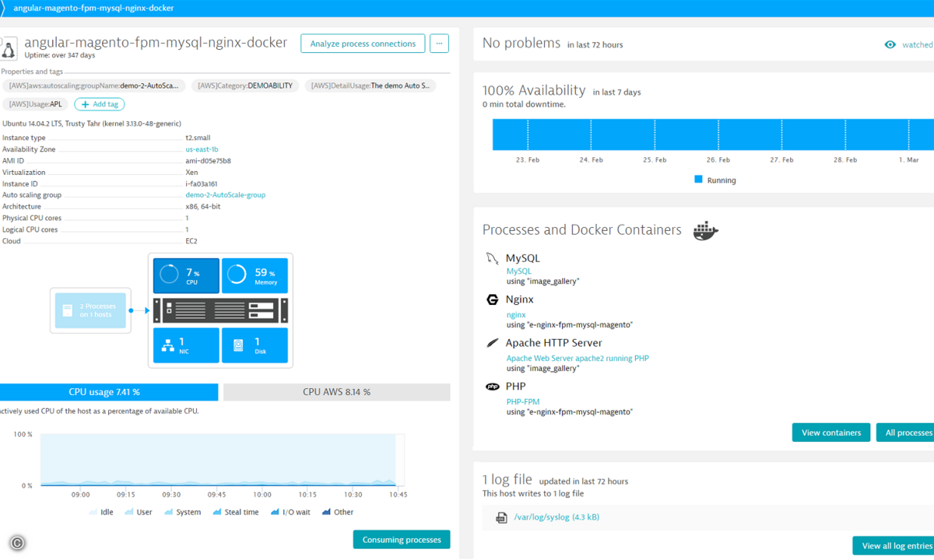Click the Add tag button
The height and width of the screenshot is (560, 934).
100,104
